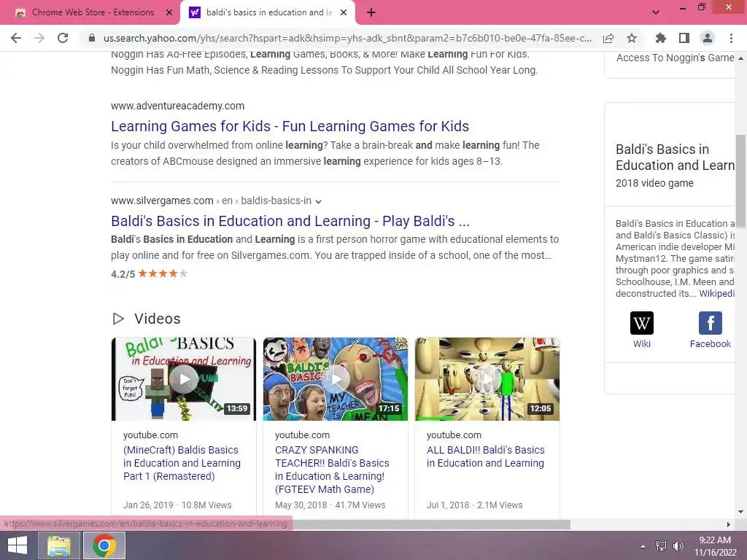Image resolution: width=747 pixels, height=560 pixels.
Task: Open Baldi's Basics Silvergames result link
Action: (290, 221)
